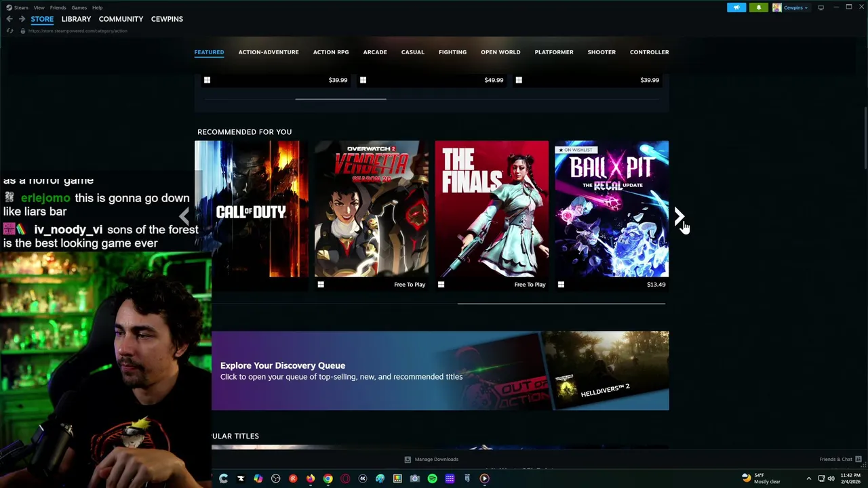Click the Free To Play label under THE FINALS

tap(530, 285)
